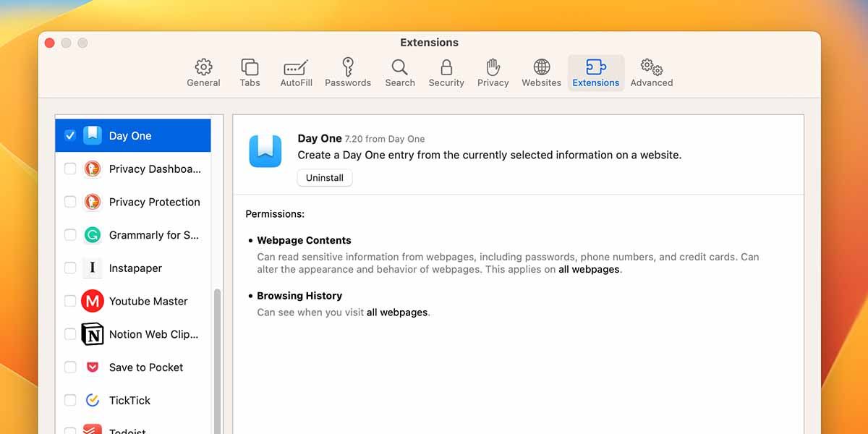This screenshot has width=868, height=434.
Task: Disable the Day One extension checkbox
Action: (70, 135)
